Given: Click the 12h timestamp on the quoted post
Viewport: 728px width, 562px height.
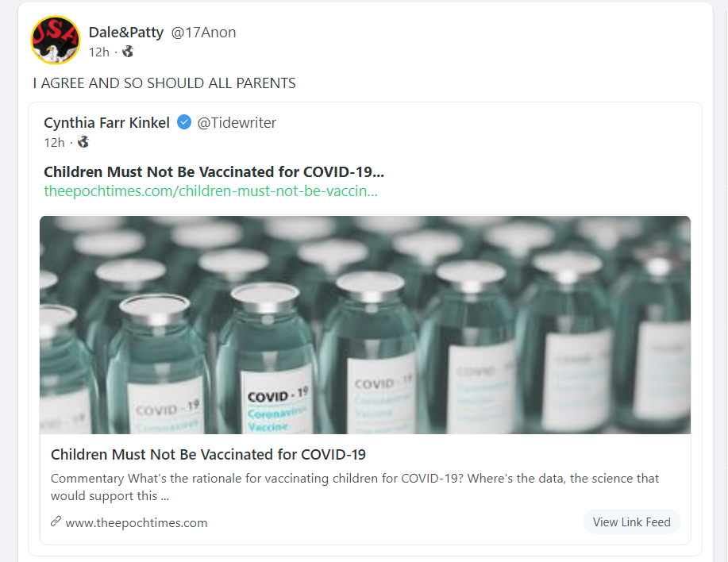Looking at the screenshot, I should (54, 142).
